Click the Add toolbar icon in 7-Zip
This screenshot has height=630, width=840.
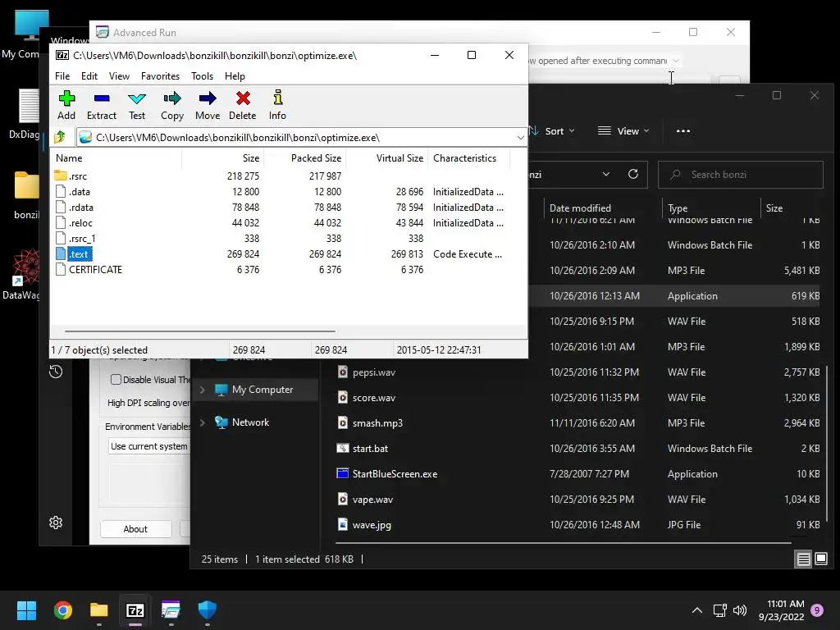pyautogui.click(x=66, y=105)
